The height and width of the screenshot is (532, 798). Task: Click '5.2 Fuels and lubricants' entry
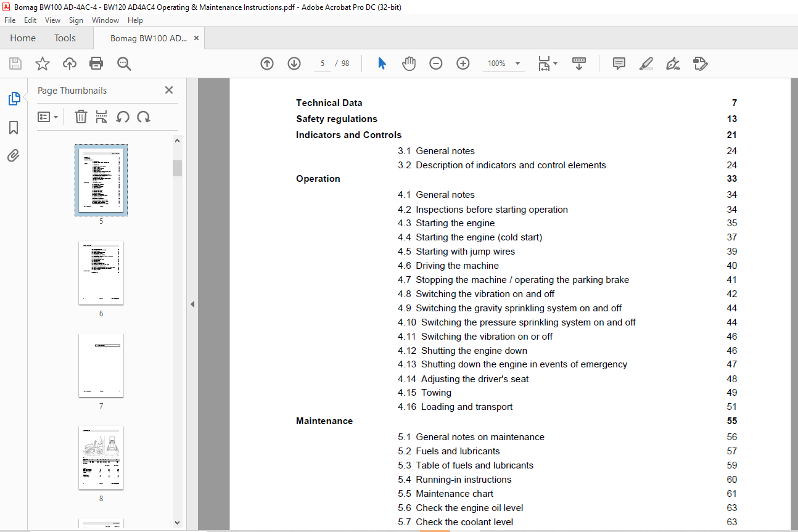449,451
